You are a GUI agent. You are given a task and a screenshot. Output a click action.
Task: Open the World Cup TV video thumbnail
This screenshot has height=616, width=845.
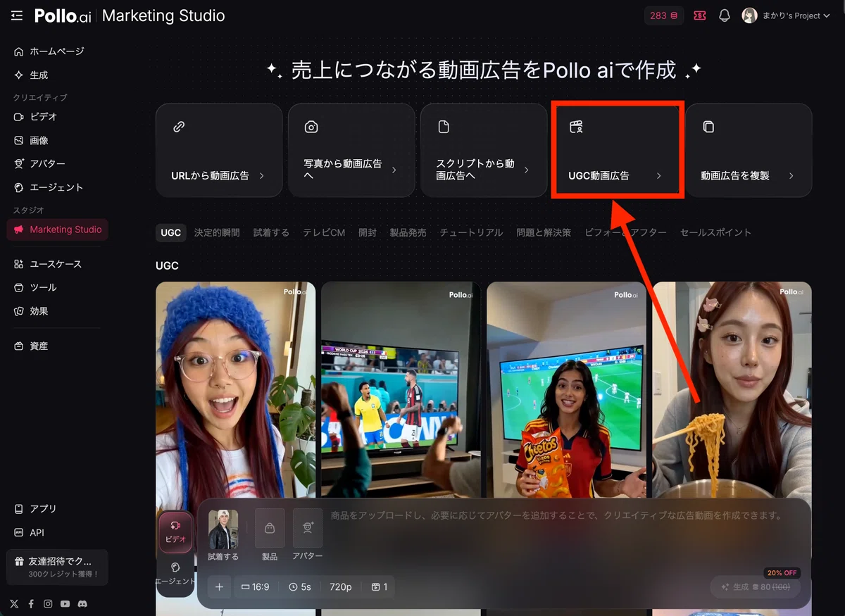click(401, 391)
